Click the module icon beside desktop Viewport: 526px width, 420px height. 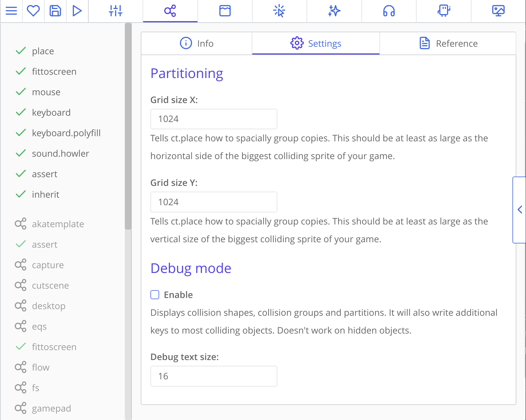(x=20, y=306)
